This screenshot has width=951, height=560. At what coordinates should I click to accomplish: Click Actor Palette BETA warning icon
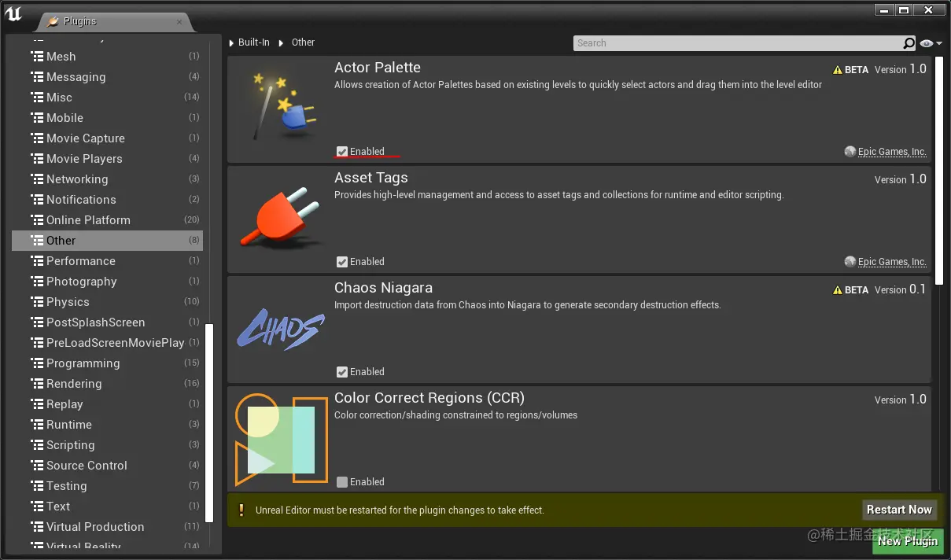point(837,70)
